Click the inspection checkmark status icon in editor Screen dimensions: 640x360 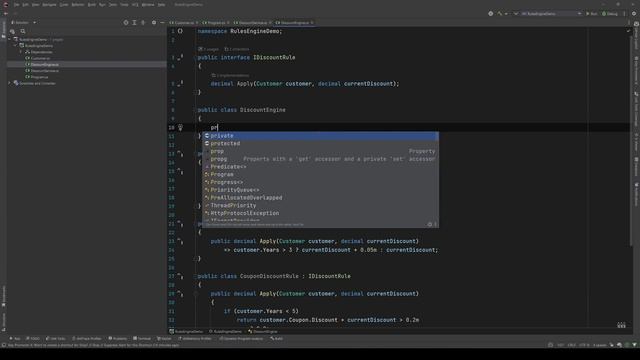629,31
